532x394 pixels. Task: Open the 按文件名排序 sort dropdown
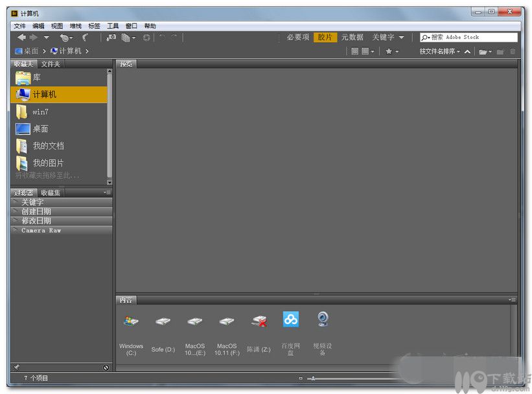[x=440, y=52]
